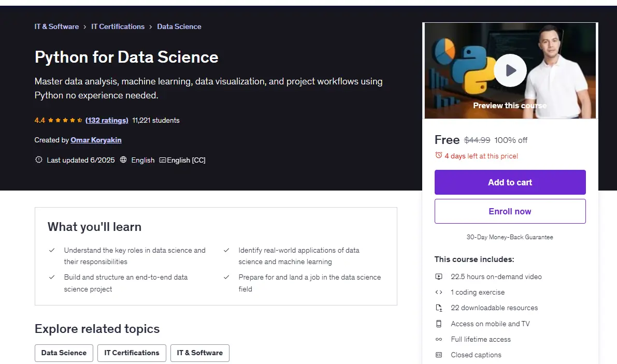617x364 pixels.
Task: Click 22.5 hours on-demand video text
Action: point(496,276)
